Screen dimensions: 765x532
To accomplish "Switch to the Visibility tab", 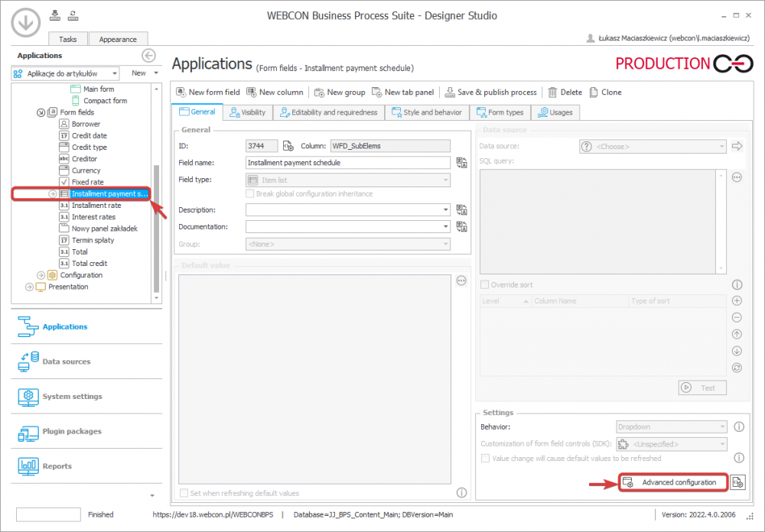I will (x=247, y=112).
